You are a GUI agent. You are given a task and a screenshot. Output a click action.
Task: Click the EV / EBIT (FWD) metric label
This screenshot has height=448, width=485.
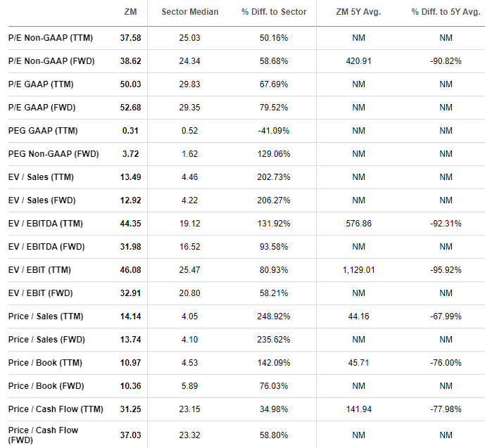pyautogui.click(x=41, y=293)
